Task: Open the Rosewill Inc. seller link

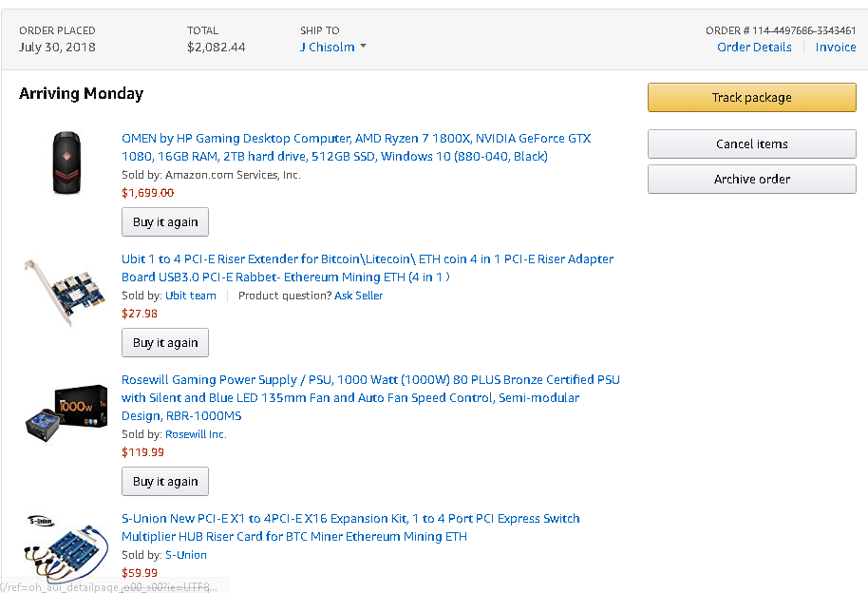Action: 196,434
